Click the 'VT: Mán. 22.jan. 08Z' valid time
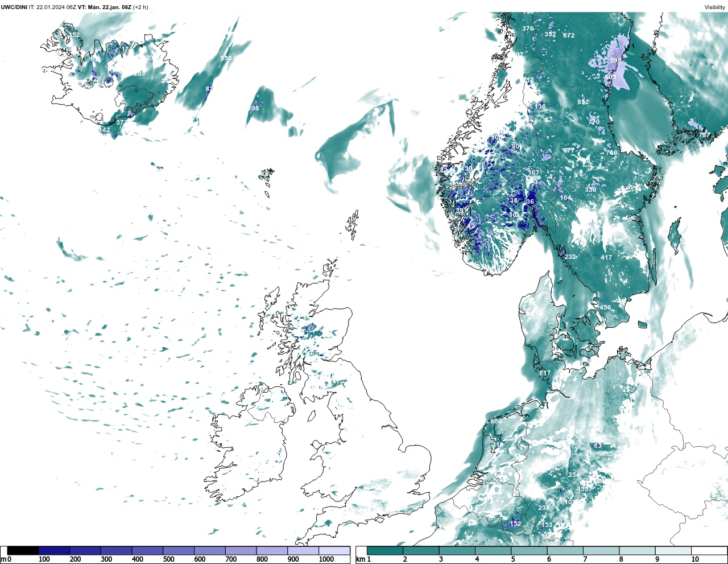 click(105, 7)
